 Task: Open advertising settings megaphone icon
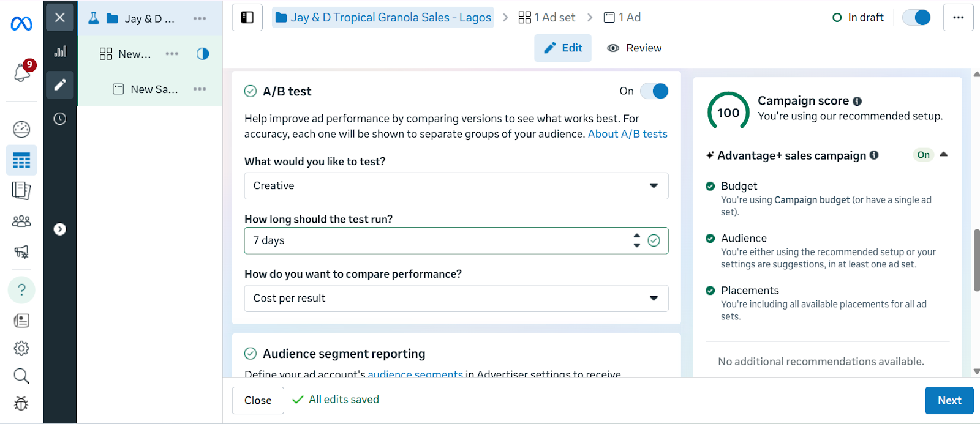click(x=21, y=251)
